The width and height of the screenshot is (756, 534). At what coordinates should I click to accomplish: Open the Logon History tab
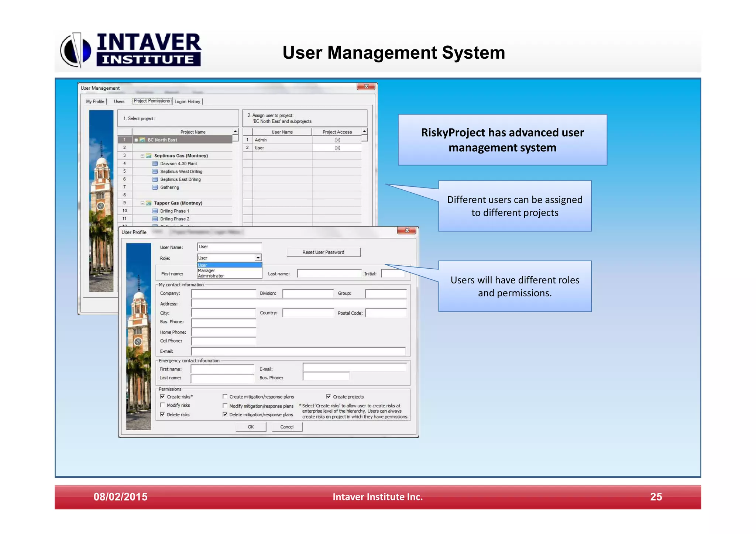coord(188,101)
